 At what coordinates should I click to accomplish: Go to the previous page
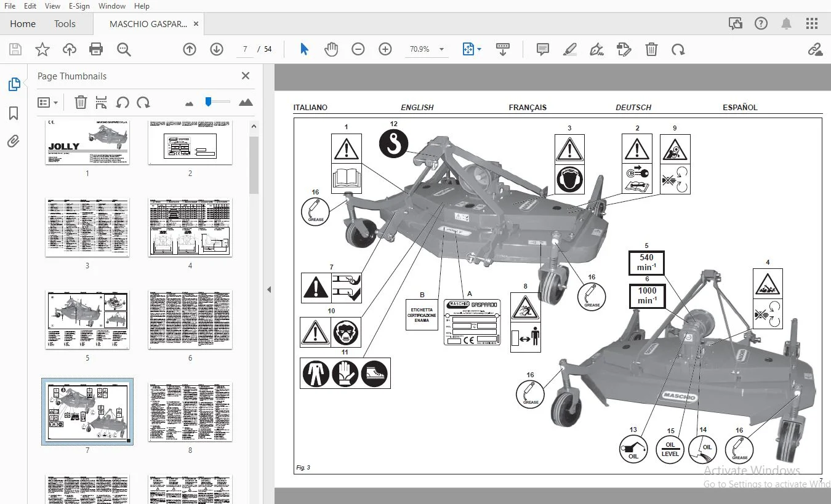point(190,49)
